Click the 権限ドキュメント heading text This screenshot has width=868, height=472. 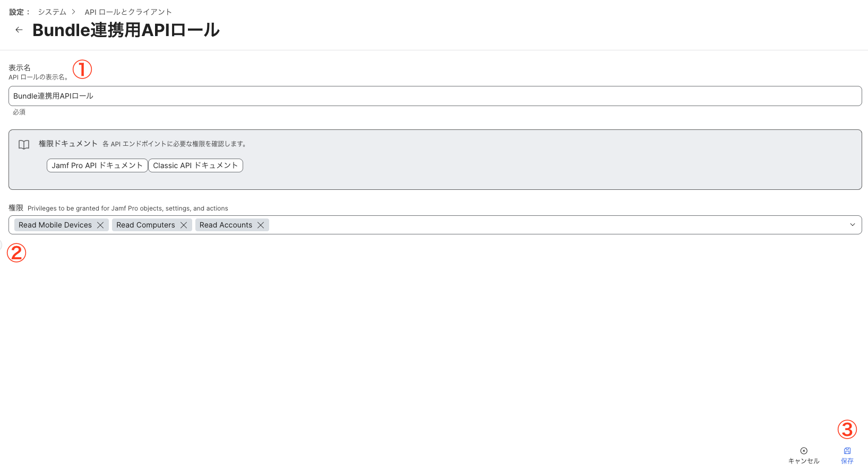click(x=68, y=144)
